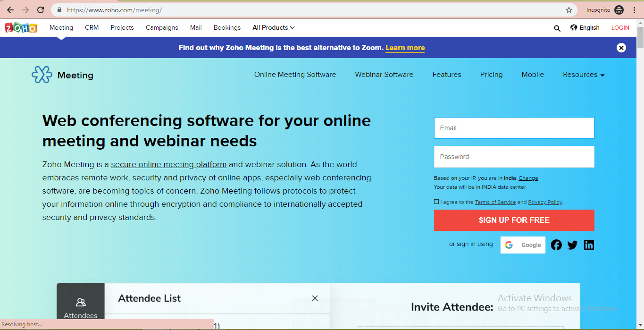Open Bookings from the top bar
This screenshot has height=330, width=644.
point(227,28)
